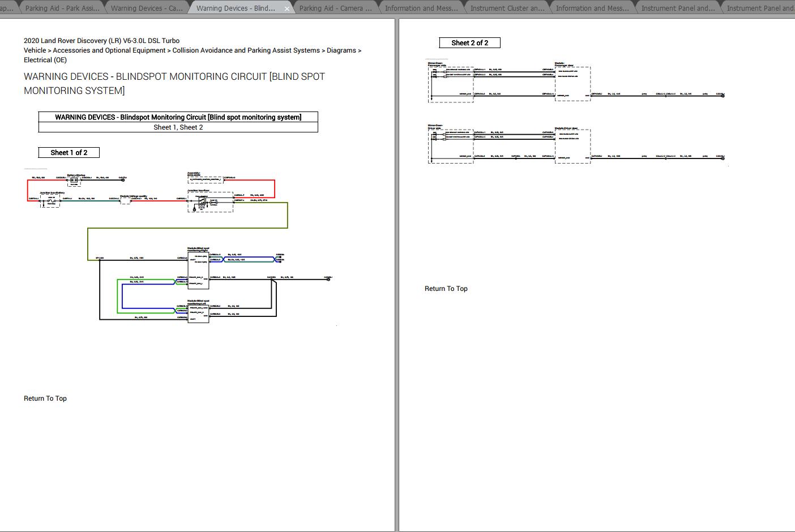Click the Module-Driver door block on Sheet 2
This screenshot has width=795, height=532.
[572, 146]
